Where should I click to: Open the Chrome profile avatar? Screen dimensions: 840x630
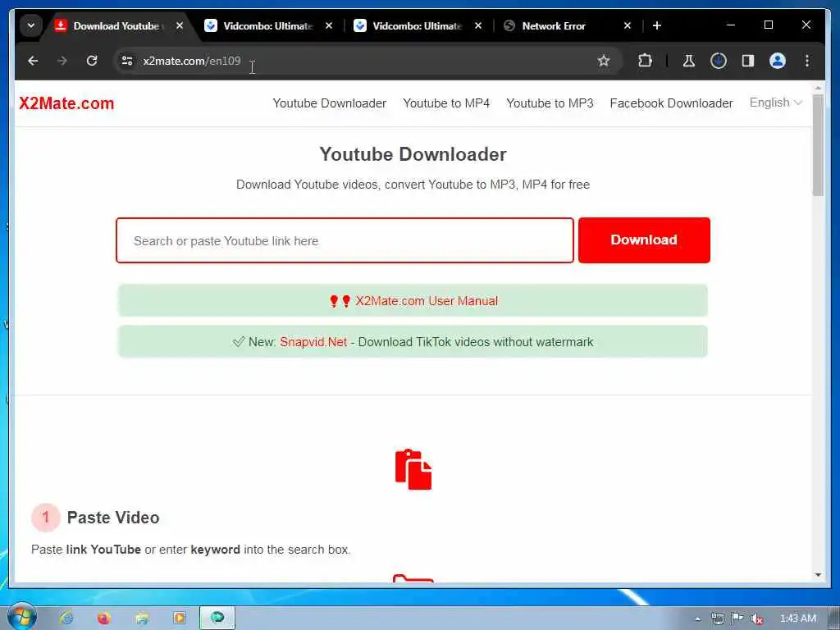(778, 61)
